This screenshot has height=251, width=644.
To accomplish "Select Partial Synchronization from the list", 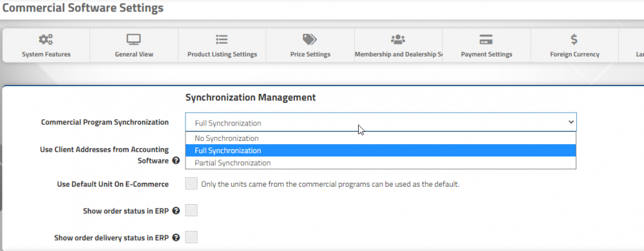I will coord(381,163).
